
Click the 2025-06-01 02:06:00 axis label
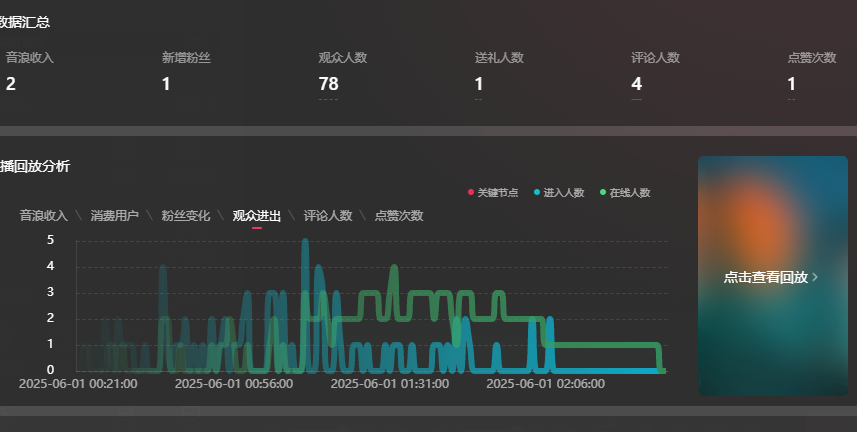coord(545,384)
